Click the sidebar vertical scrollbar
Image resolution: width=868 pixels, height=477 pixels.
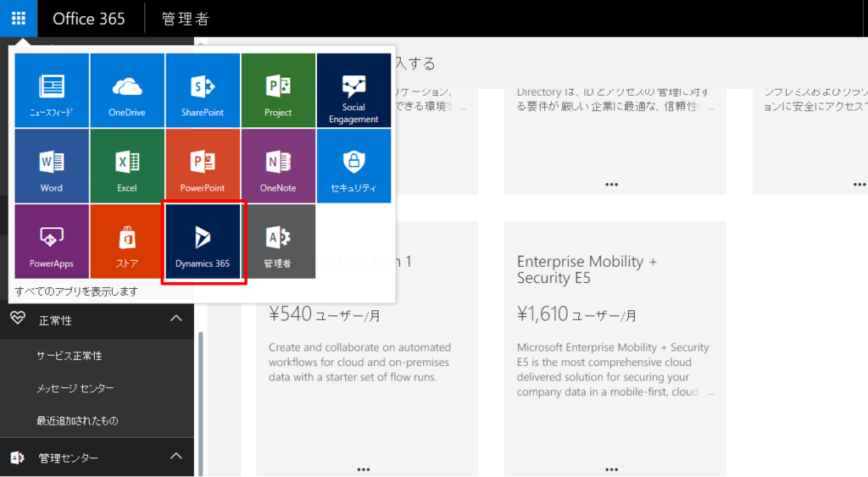[x=200, y=403]
